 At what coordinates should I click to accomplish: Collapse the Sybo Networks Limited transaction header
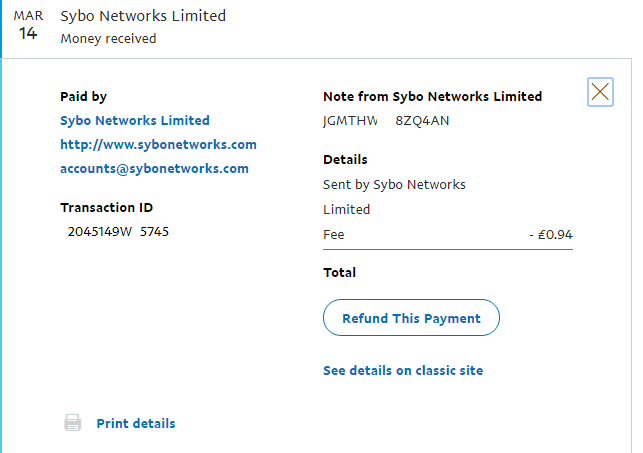[x=143, y=16]
